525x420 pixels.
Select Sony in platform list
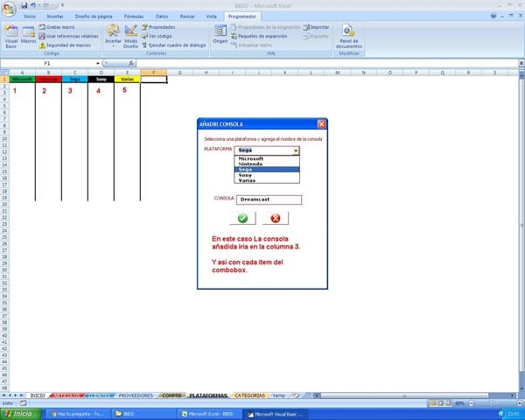[267, 175]
